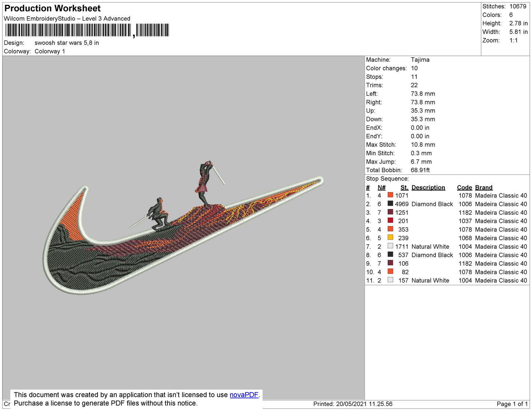Click the Code column header

coord(464,187)
